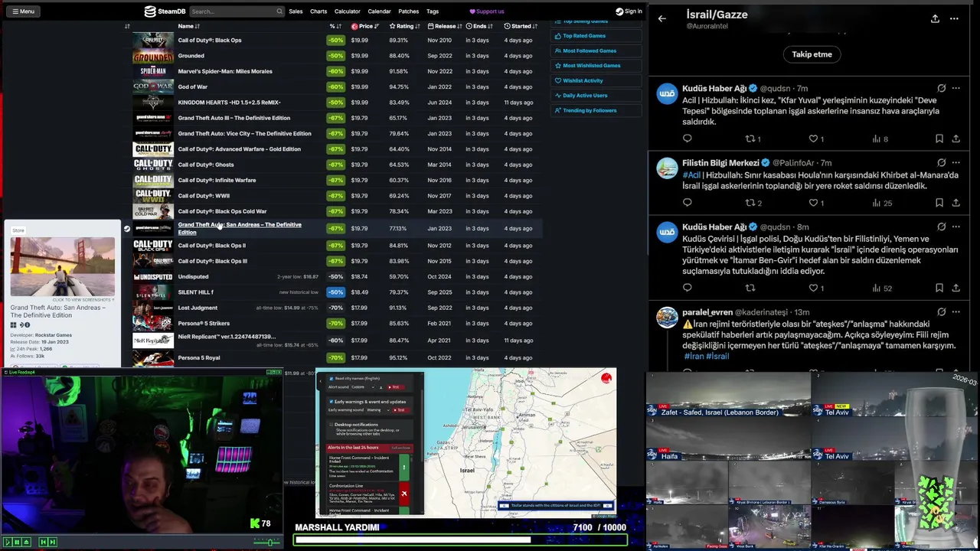Open the Sales page in SteamDB nav
The width and height of the screenshot is (980, 551).
pos(296,11)
